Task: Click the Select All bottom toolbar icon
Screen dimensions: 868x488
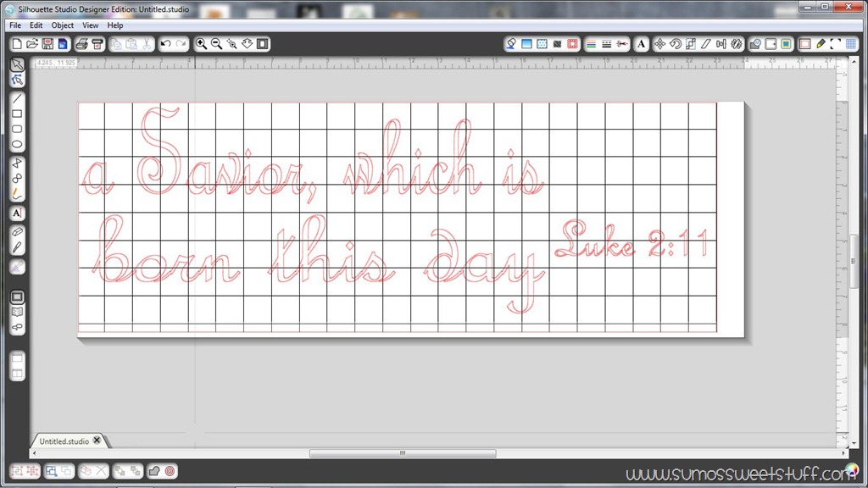Action: pyautogui.click(x=51, y=471)
